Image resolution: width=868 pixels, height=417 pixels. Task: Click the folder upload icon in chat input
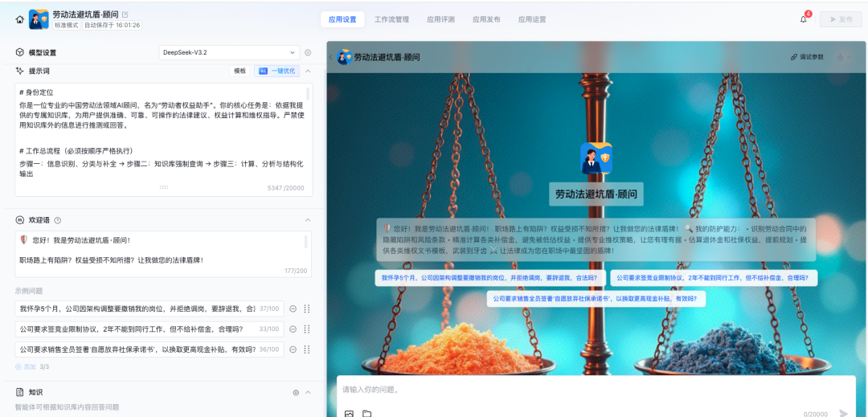click(366, 413)
